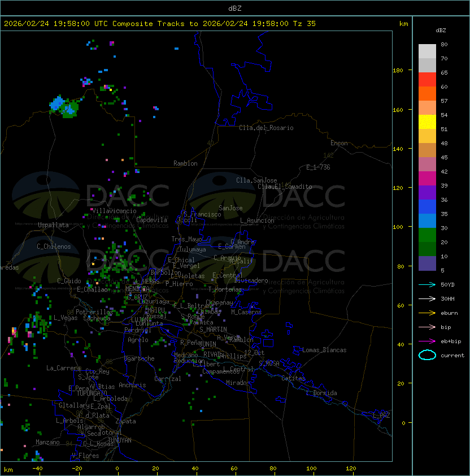Select the light gray 80 dBZ swatch
470x476 pixels.
[427, 51]
